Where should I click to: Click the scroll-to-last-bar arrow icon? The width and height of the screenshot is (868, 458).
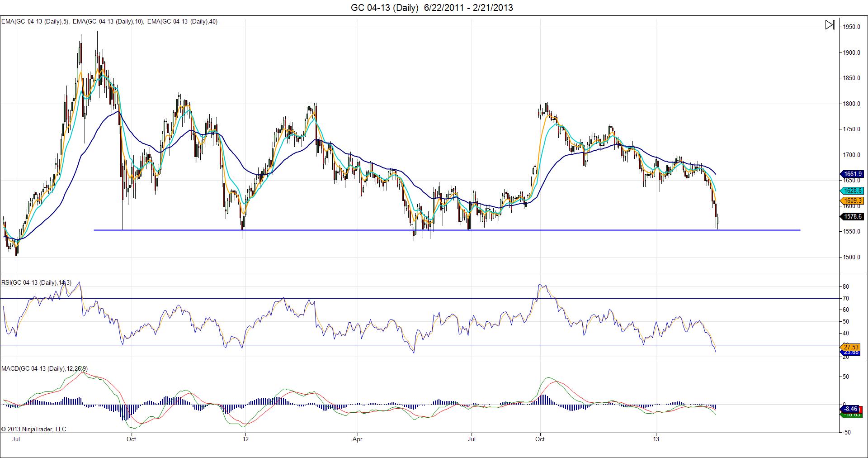click(x=830, y=25)
